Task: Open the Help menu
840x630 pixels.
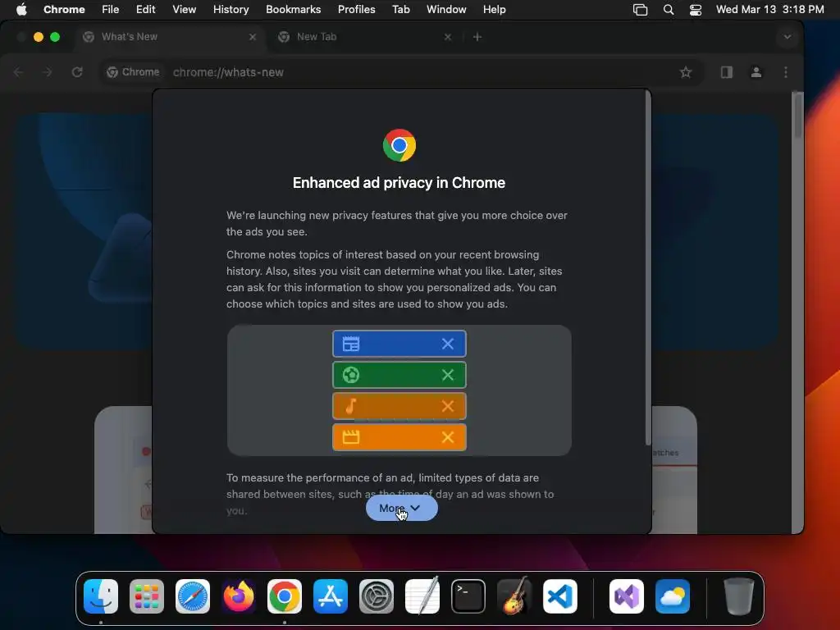Action: (494, 10)
